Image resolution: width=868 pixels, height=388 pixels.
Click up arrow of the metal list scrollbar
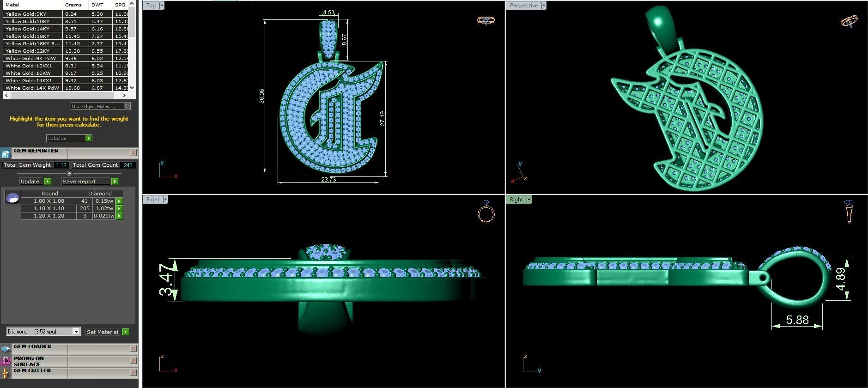tap(132, 3)
